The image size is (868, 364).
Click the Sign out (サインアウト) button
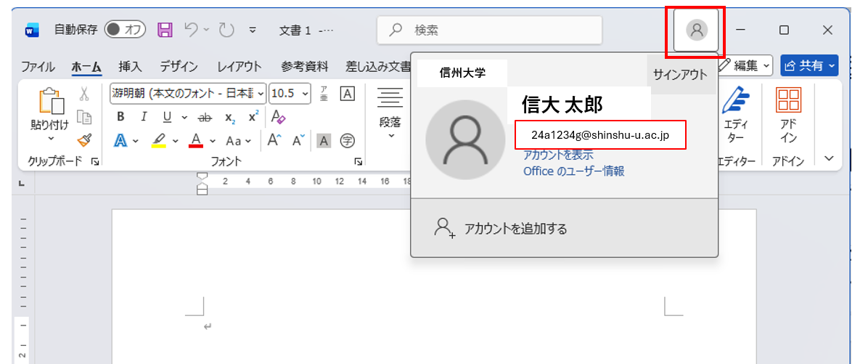click(680, 74)
